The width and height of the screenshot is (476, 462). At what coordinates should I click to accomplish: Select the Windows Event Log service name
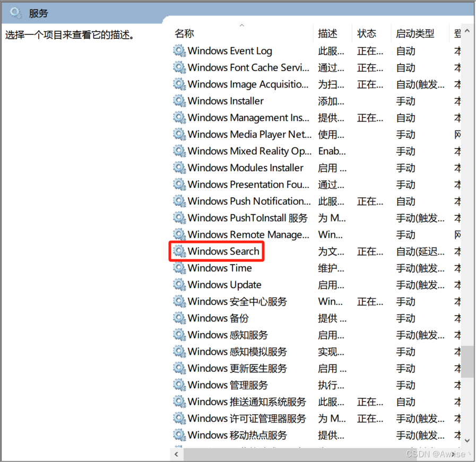pos(230,51)
